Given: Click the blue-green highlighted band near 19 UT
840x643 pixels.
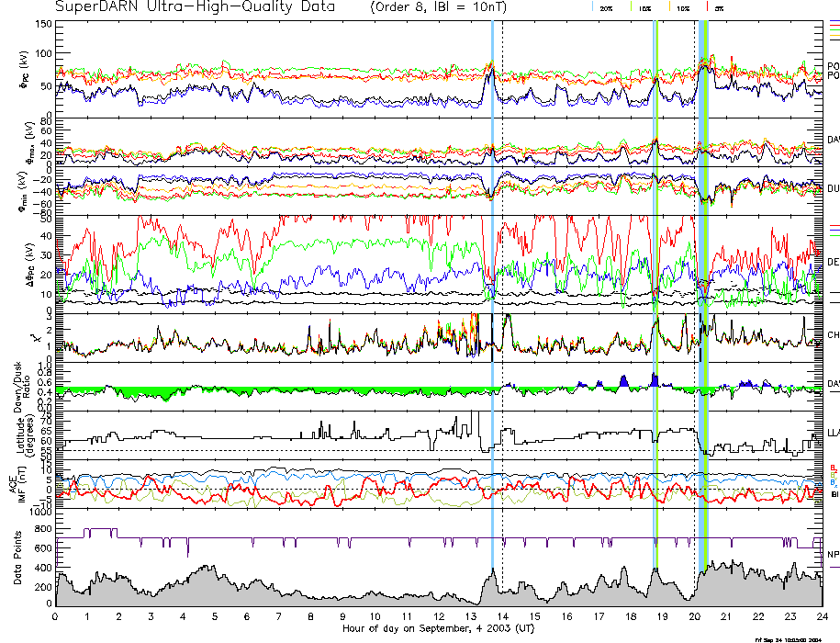Looking at the screenshot, I should coord(655,276).
